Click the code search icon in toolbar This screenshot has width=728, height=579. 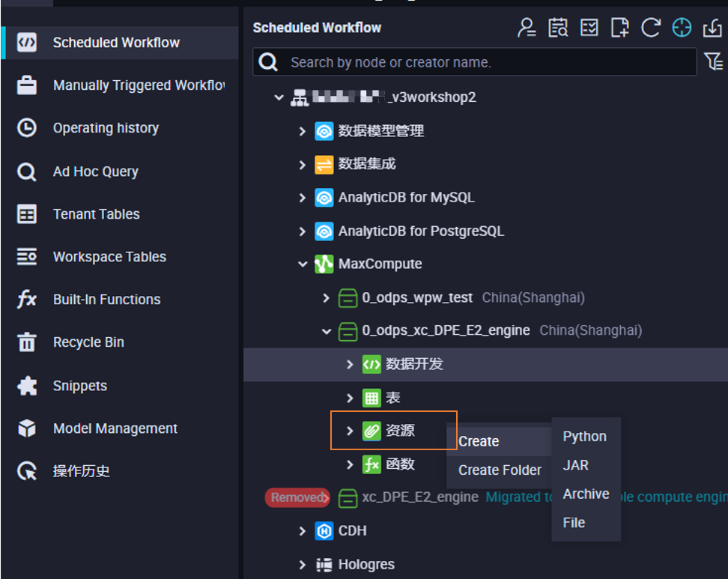557,28
